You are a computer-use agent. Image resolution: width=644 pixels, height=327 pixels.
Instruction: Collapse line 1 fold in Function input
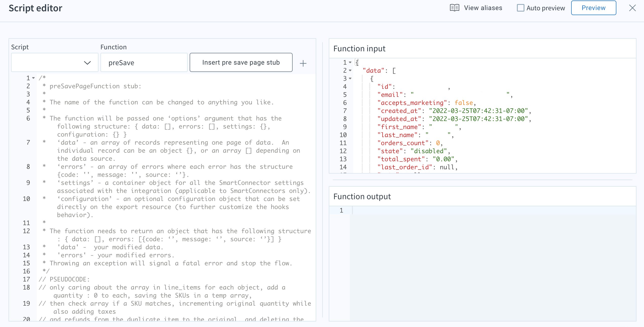350,62
